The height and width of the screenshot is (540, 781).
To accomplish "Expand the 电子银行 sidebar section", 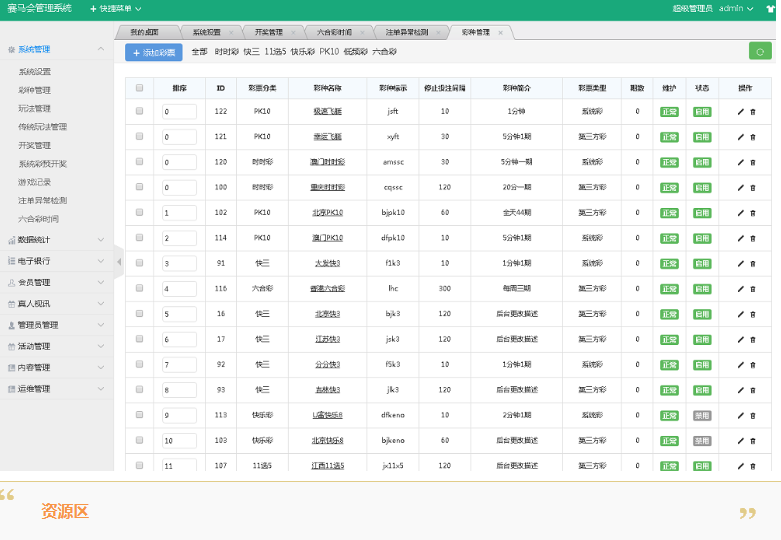I will coord(57,261).
